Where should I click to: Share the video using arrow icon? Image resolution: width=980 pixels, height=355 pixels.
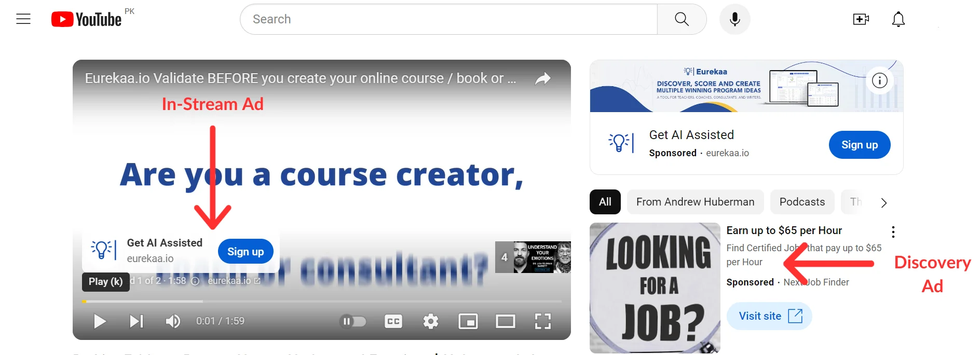coord(543,78)
